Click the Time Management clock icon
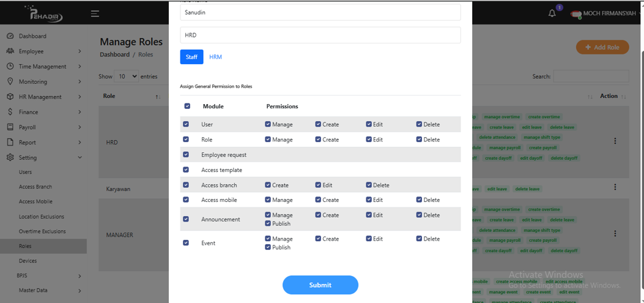 10,66
